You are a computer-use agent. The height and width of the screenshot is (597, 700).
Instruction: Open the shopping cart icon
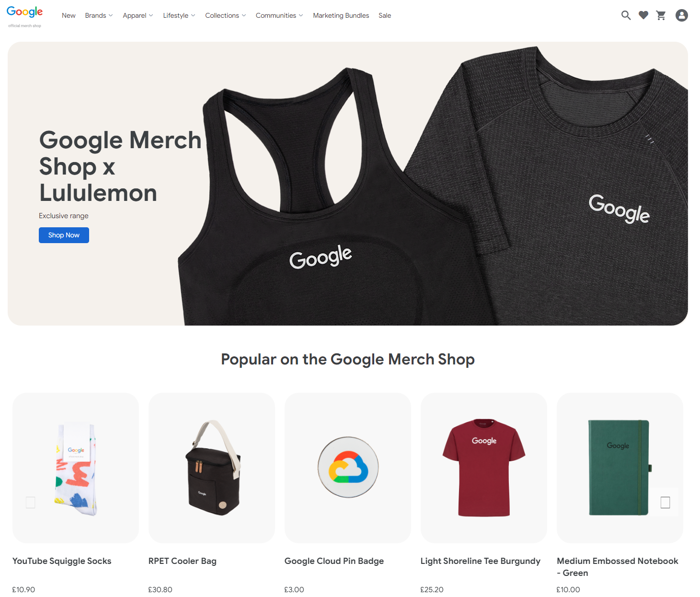click(x=661, y=15)
